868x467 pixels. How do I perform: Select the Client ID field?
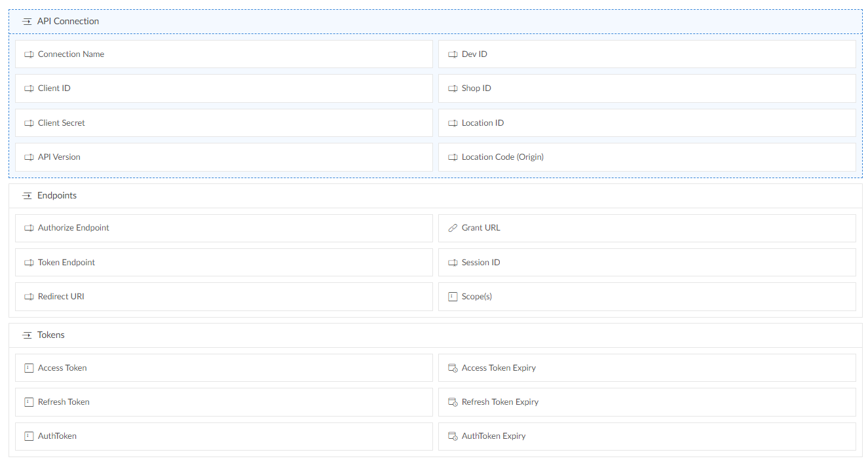pyautogui.click(x=223, y=88)
